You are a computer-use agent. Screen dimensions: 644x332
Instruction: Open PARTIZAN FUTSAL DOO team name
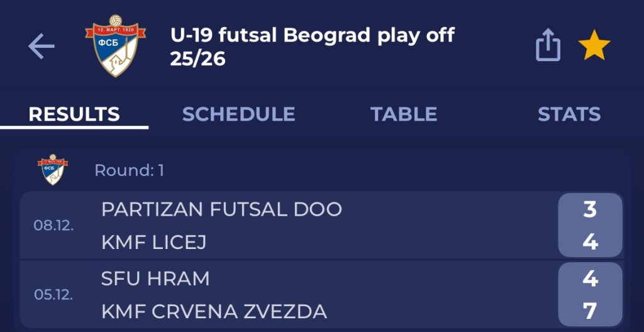pyautogui.click(x=221, y=209)
